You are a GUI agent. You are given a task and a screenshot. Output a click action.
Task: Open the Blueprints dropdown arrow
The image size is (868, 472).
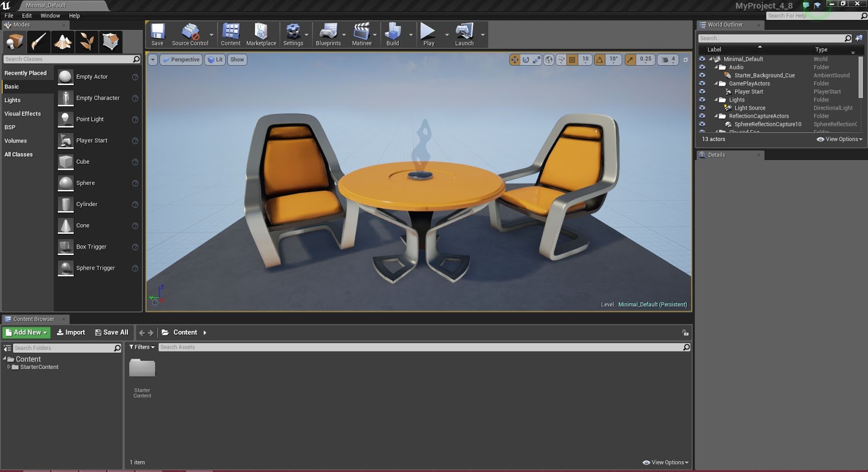(344, 35)
